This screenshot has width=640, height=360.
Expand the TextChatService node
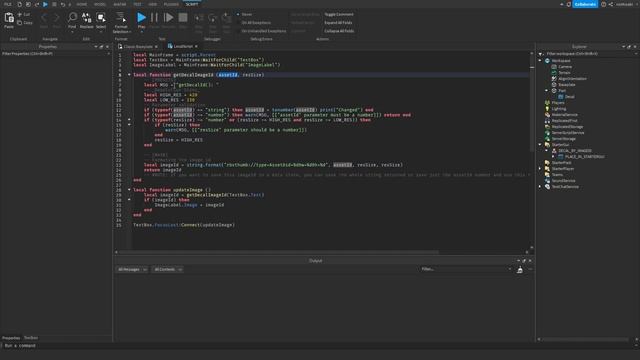(540, 187)
